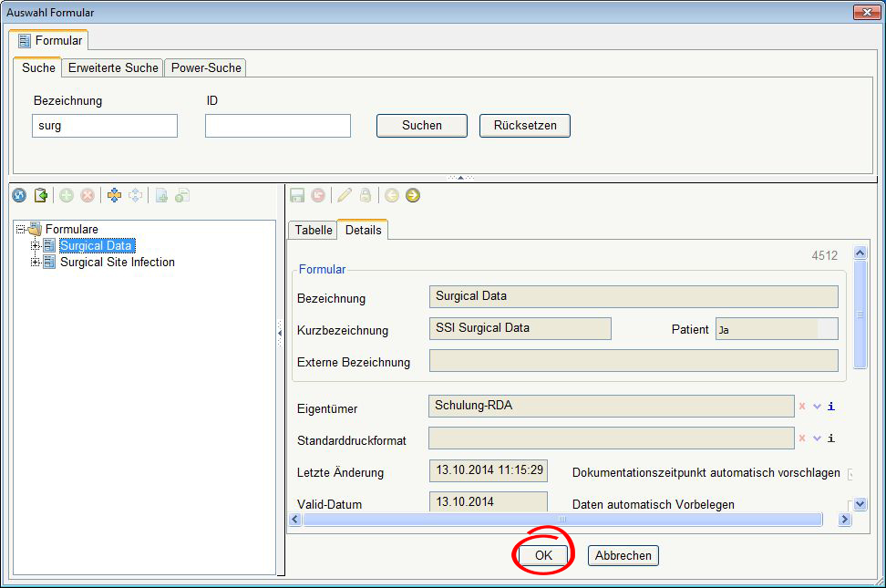
Task: Expand the Surgical Data tree node
Action: tap(36, 245)
